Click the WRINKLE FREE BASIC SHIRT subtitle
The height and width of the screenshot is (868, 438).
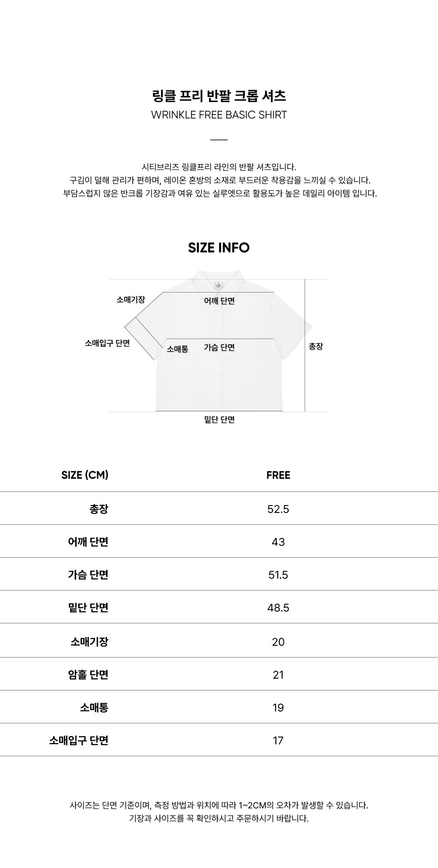click(x=219, y=115)
